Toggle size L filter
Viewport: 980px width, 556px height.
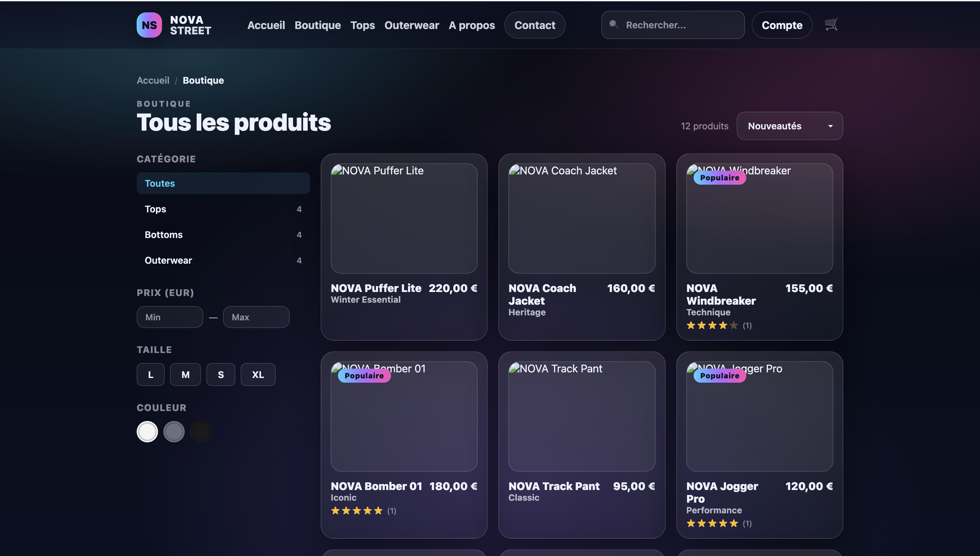[x=150, y=375]
